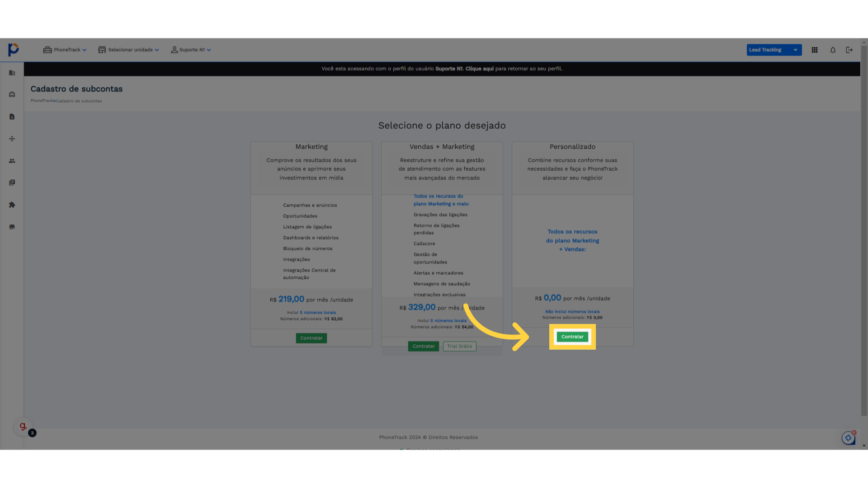Open the chat support widget icon

[849, 438]
